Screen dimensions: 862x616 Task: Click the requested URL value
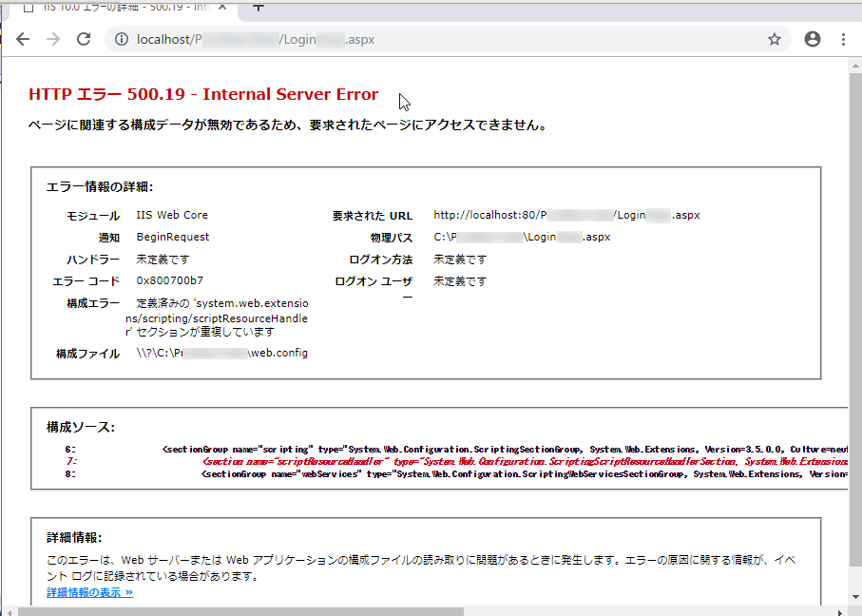click(566, 215)
